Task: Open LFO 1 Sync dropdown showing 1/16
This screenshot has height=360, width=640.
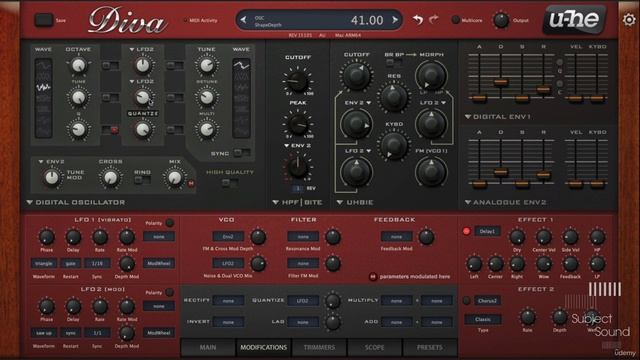Action: pos(97,263)
